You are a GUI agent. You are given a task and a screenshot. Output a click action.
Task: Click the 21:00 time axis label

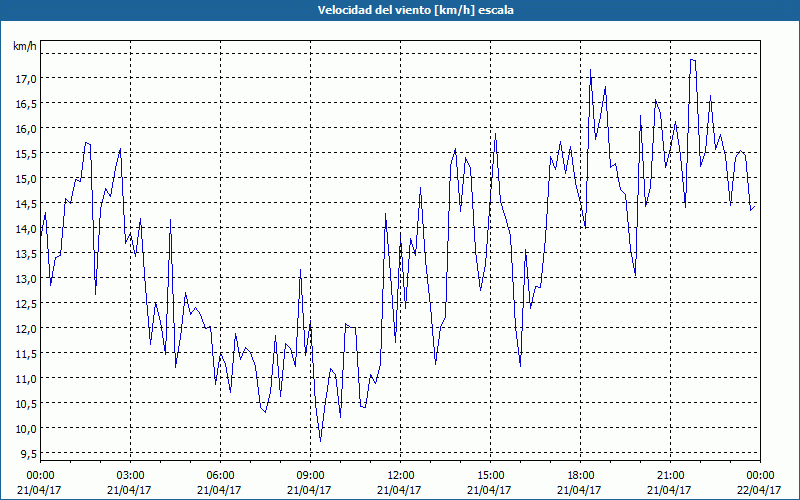pos(670,475)
